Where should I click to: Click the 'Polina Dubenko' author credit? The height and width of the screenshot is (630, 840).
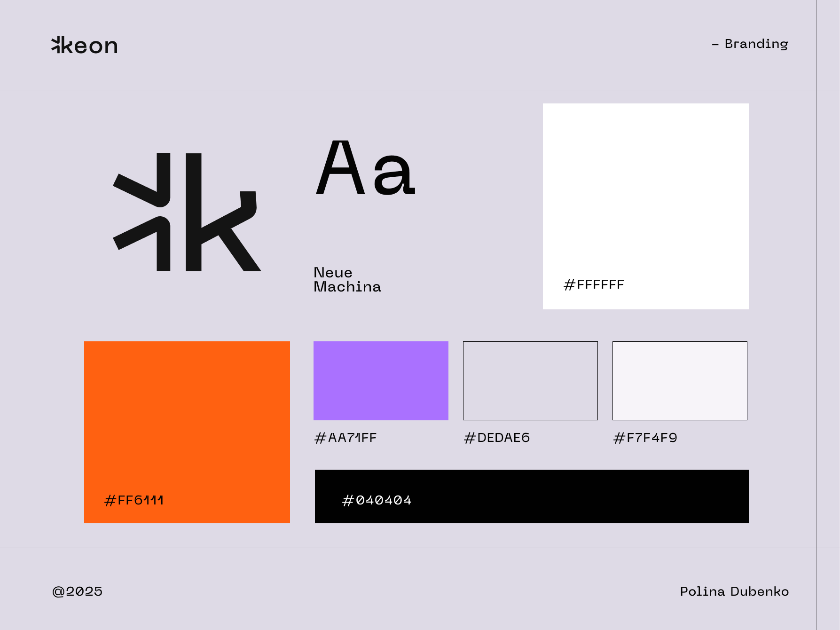(x=734, y=591)
